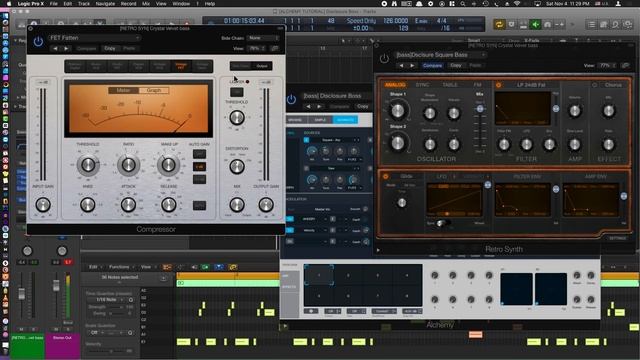The width and height of the screenshot is (640, 360).
Task: Click the Retro Synth Shape 1 knob
Action: (x=398, y=110)
